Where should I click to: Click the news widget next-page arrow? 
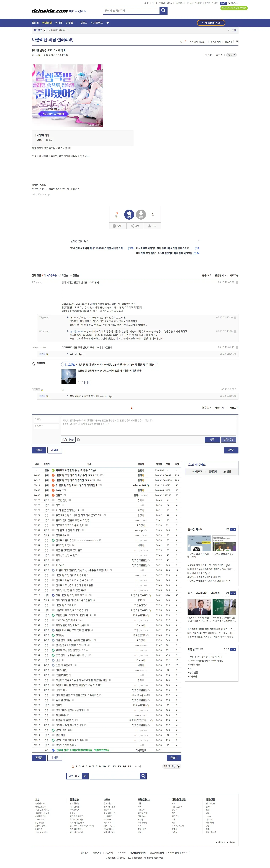coord(234,593)
